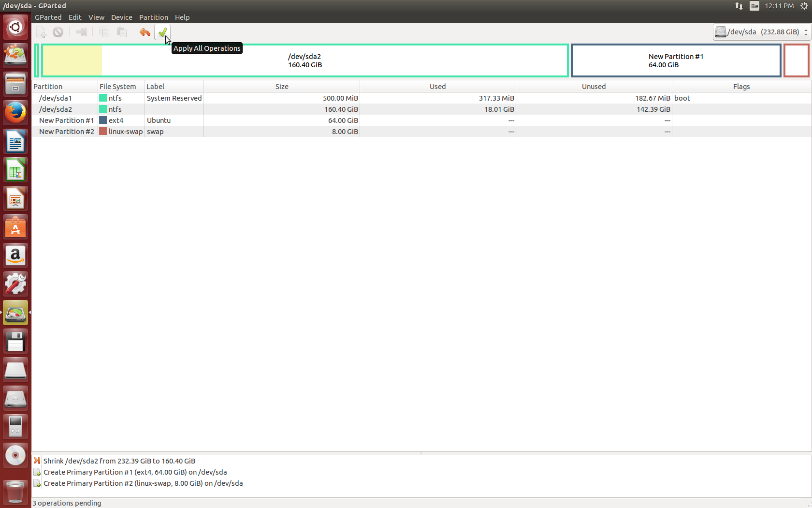Select the New Partition #1 row
Screen dimensions: 812x508
tap(421, 120)
